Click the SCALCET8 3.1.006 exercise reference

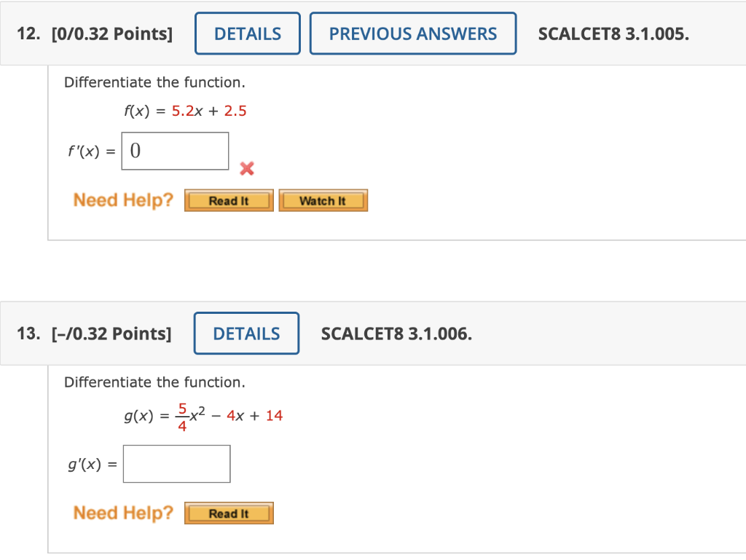pos(397,333)
